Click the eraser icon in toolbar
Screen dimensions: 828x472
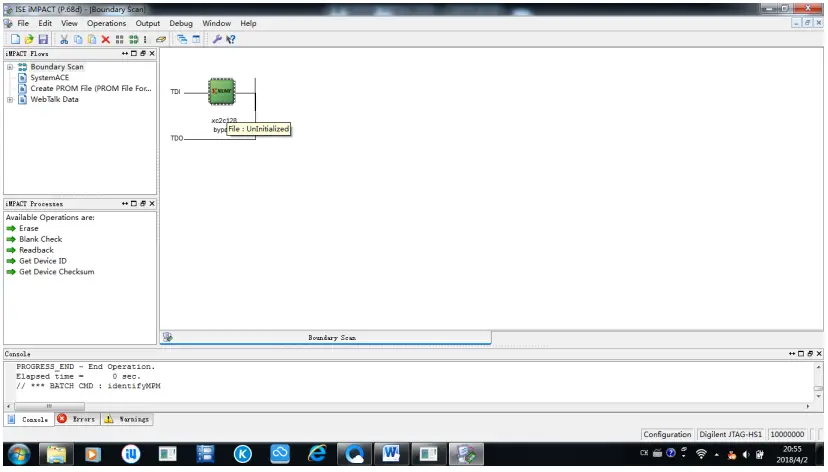(x=161, y=39)
